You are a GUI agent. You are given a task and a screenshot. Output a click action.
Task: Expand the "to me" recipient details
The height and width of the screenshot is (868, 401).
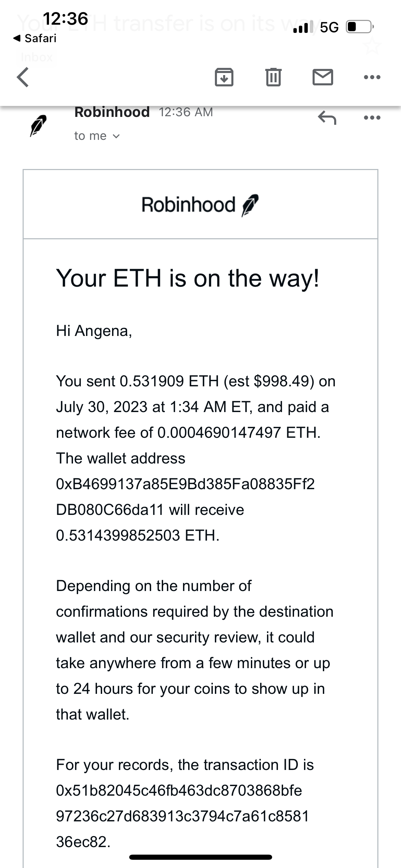(97, 136)
